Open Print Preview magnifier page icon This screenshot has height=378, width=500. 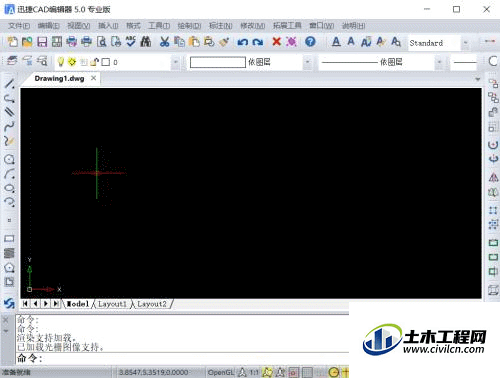[101, 42]
